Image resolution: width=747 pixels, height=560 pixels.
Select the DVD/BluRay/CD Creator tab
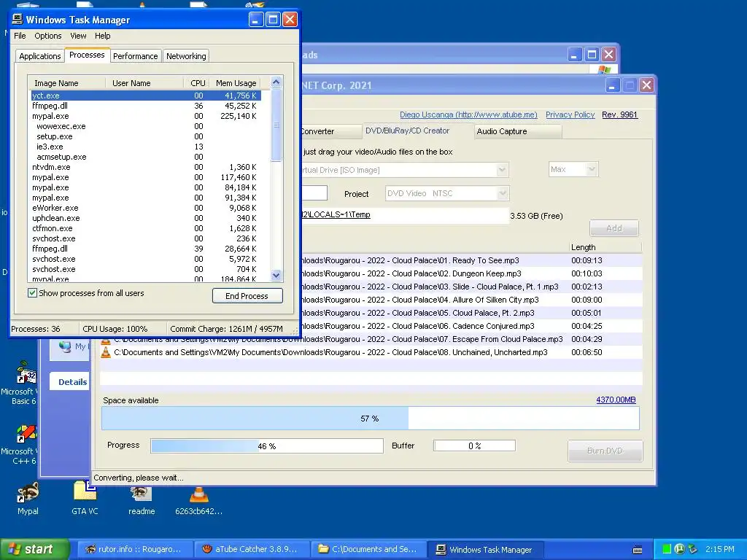point(417,131)
